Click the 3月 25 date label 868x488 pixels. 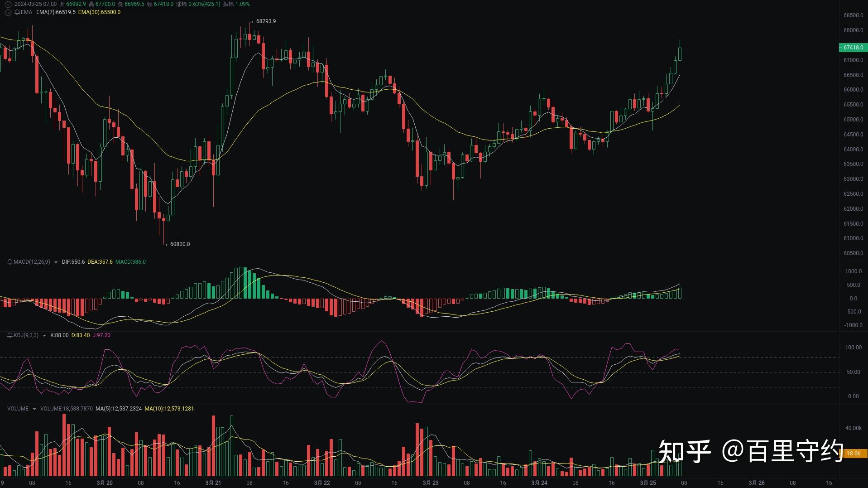648,483
